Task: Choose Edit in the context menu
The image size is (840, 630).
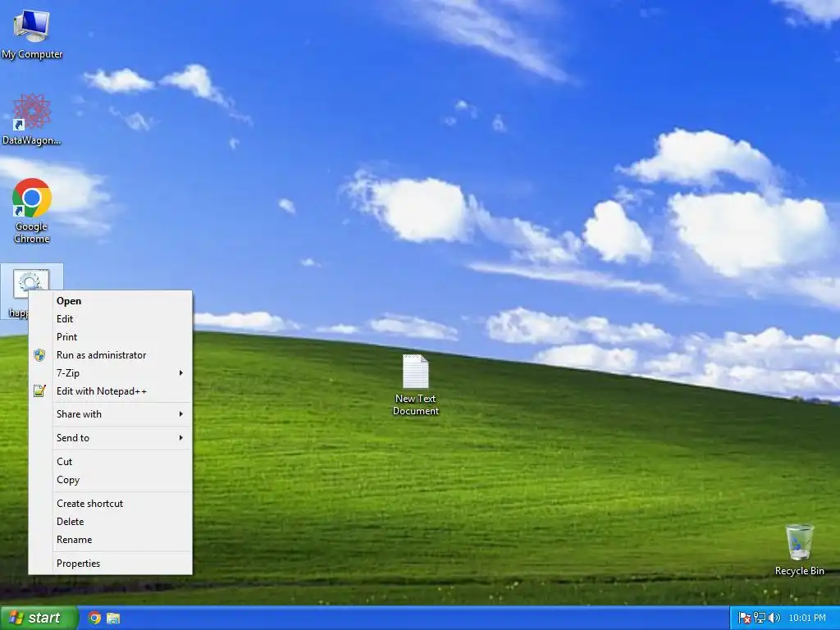Action: 111,319
